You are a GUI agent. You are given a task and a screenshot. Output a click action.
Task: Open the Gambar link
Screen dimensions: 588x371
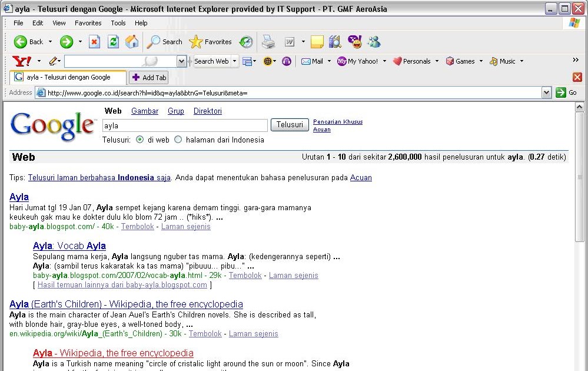[x=145, y=111]
